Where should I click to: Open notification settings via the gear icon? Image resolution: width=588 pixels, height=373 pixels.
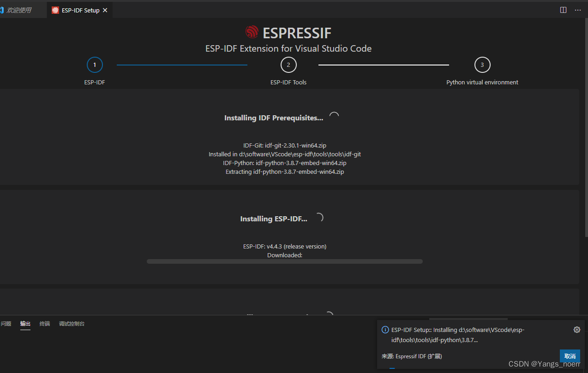pos(576,329)
